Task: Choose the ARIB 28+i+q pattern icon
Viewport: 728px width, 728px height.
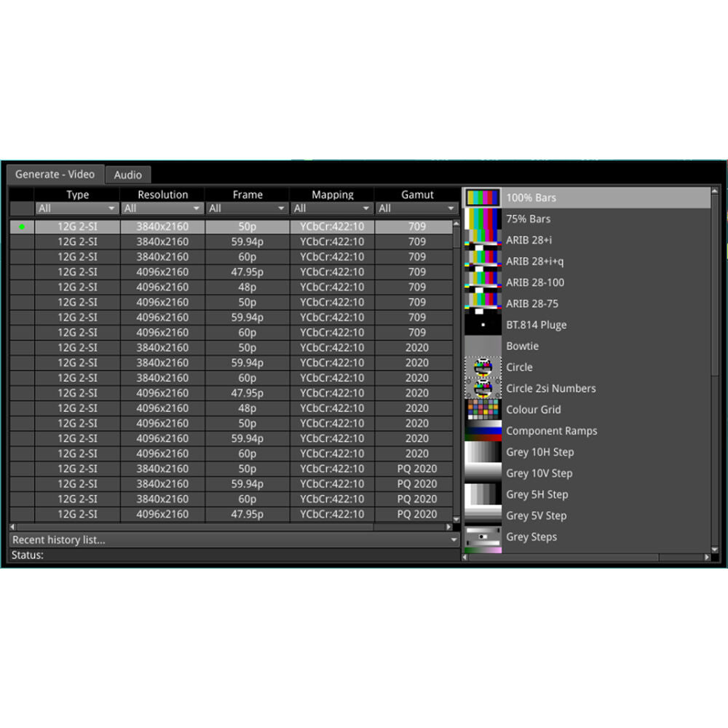Action: coord(483,261)
